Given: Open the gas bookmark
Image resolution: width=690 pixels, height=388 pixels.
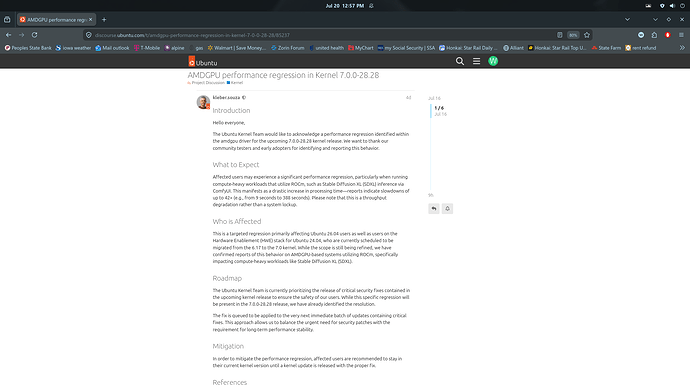Looking at the screenshot, I should point(196,48).
